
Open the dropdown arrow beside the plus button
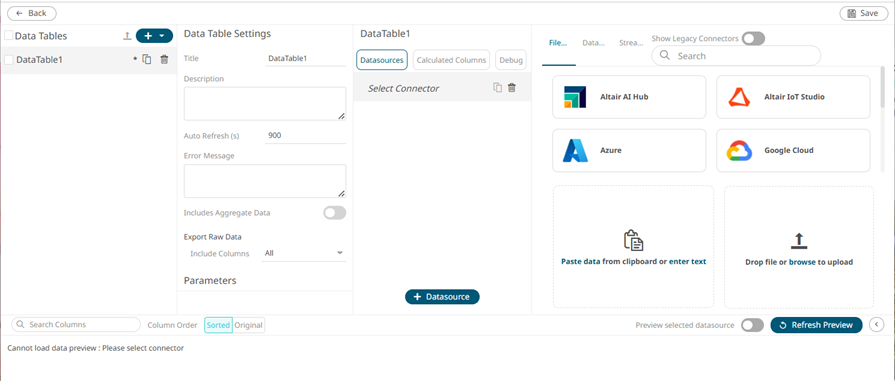pyautogui.click(x=163, y=36)
